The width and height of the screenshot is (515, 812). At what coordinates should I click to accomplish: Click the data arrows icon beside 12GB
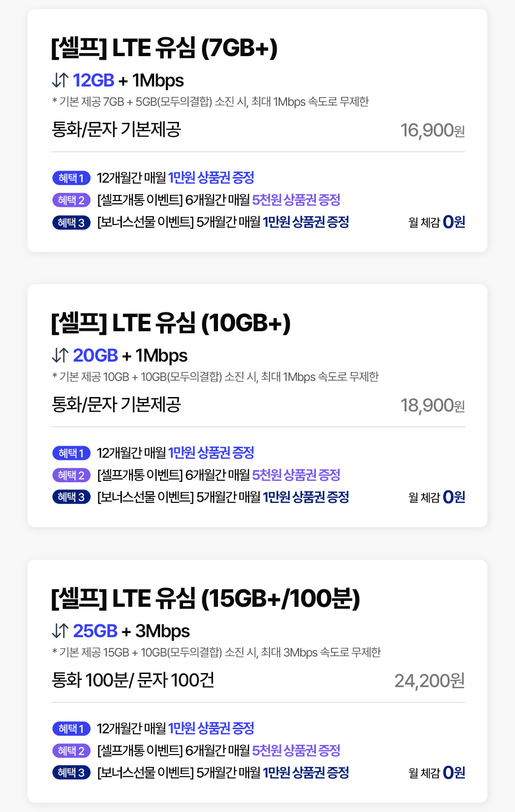[60, 80]
